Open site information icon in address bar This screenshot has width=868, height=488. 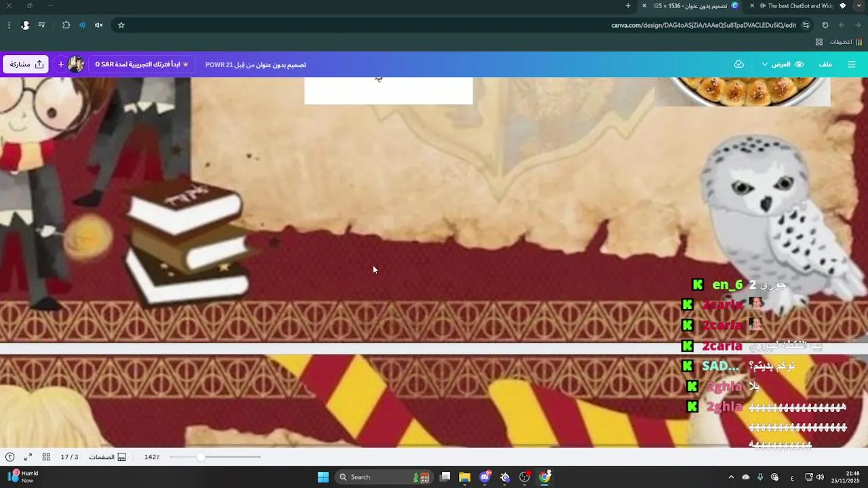point(806,25)
